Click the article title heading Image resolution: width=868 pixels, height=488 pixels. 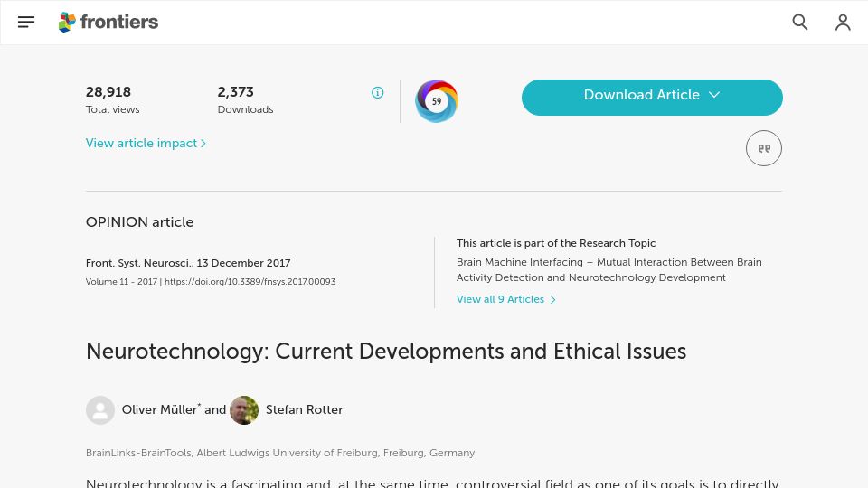[x=386, y=352]
